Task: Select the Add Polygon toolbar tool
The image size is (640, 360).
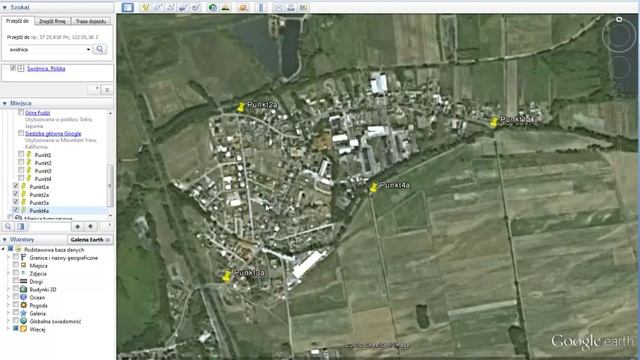Action: (158, 7)
